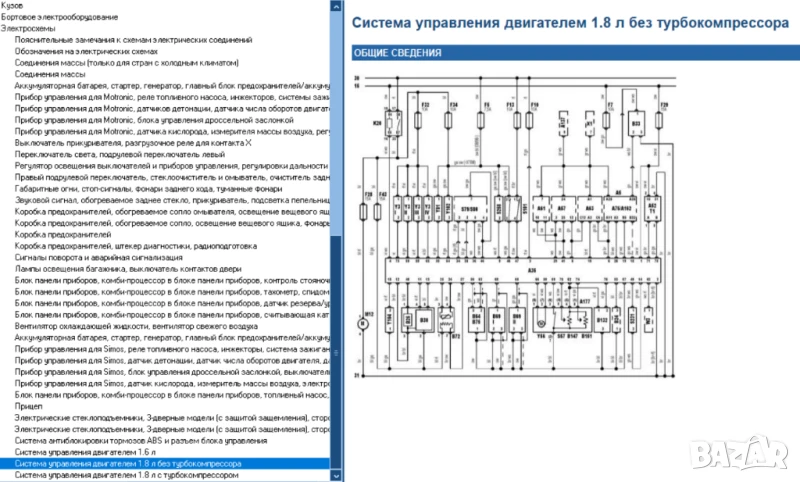
Task: Click the scrollbar down arrow in tree panel
Action: pos(337,476)
